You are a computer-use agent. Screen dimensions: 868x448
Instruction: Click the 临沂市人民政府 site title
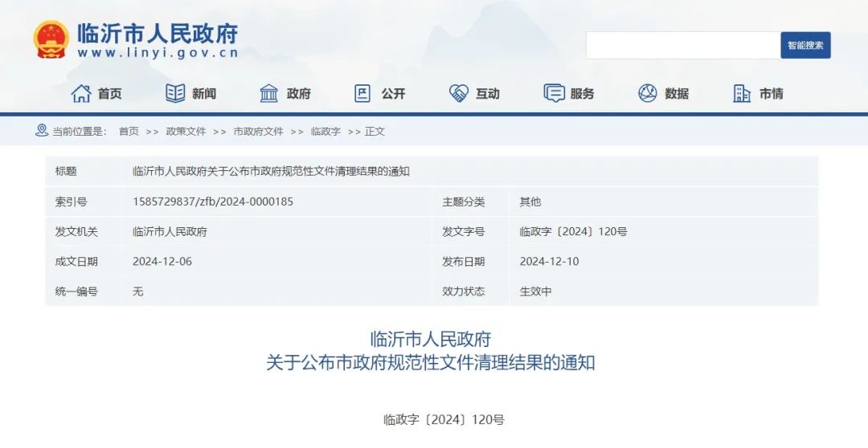(x=158, y=34)
